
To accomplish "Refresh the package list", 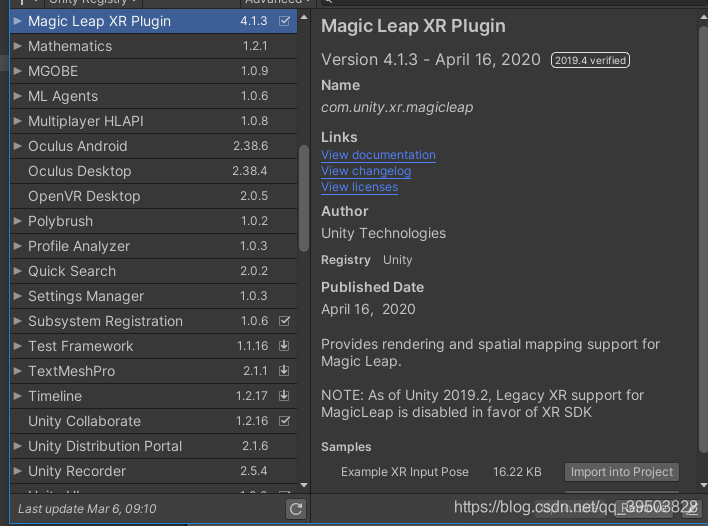I will [296, 509].
